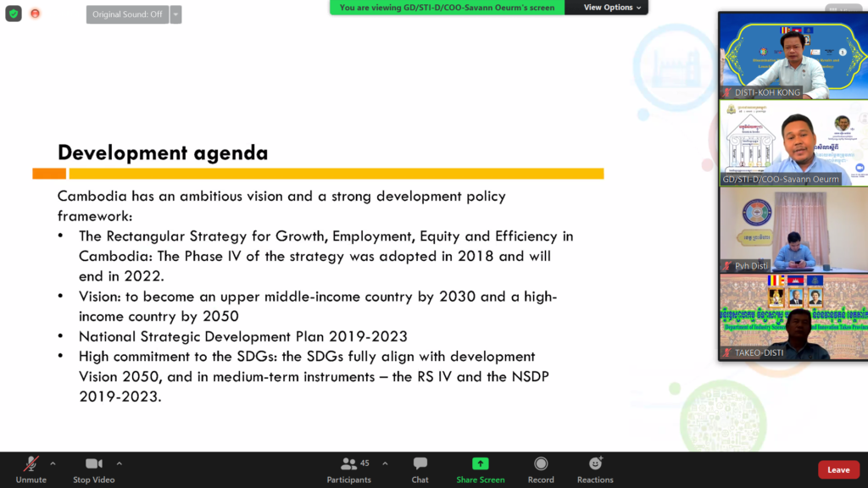Unmute the microphone
The width and height of the screenshot is (868, 488).
[x=31, y=469]
